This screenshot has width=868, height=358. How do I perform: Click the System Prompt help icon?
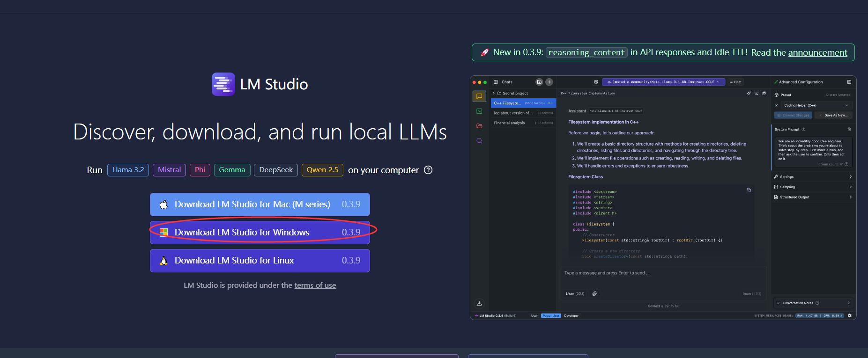[803, 130]
